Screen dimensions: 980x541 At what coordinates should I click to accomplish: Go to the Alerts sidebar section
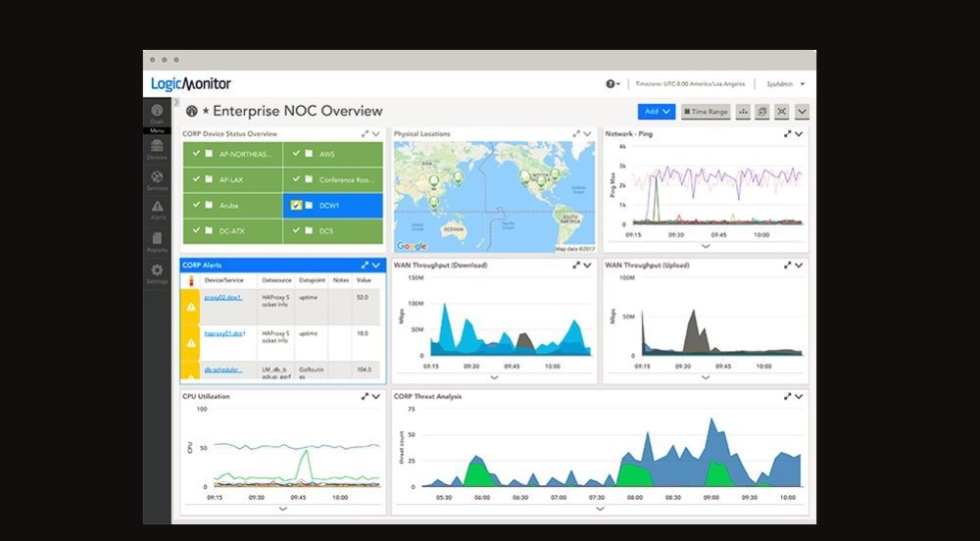[x=157, y=209]
